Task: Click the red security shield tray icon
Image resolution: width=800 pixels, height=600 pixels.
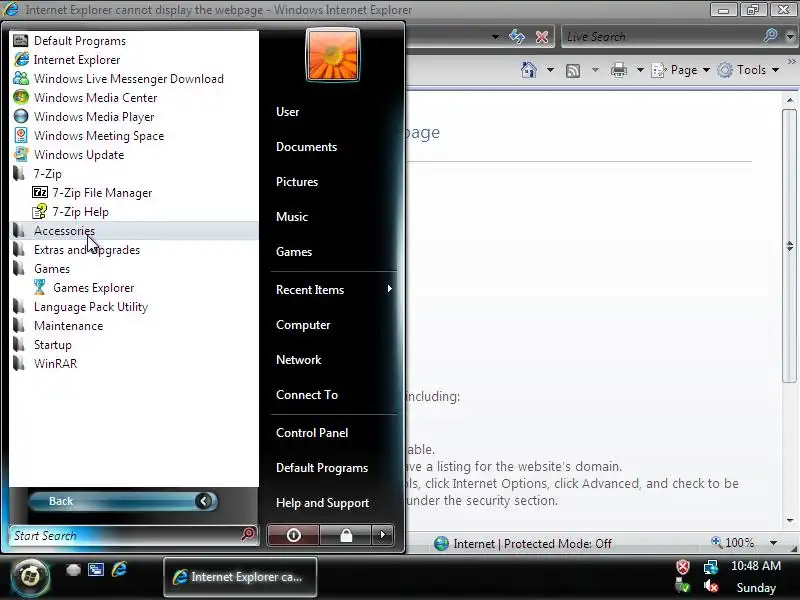Action: [683, 566]
